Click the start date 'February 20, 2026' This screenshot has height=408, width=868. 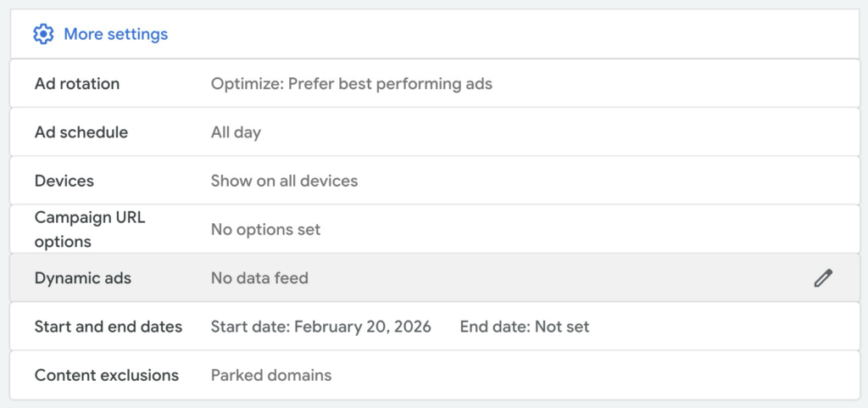(x=362, y=327)
